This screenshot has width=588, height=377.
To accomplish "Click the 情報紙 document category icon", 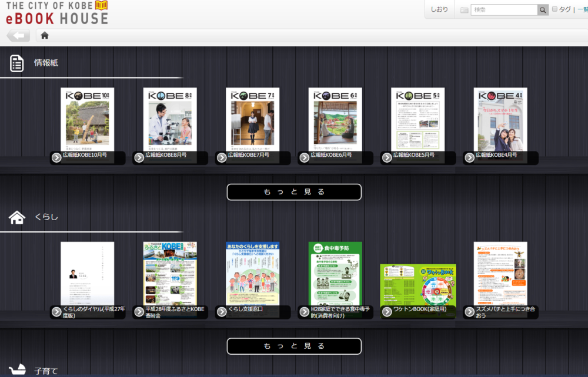I will pos(16,63).
